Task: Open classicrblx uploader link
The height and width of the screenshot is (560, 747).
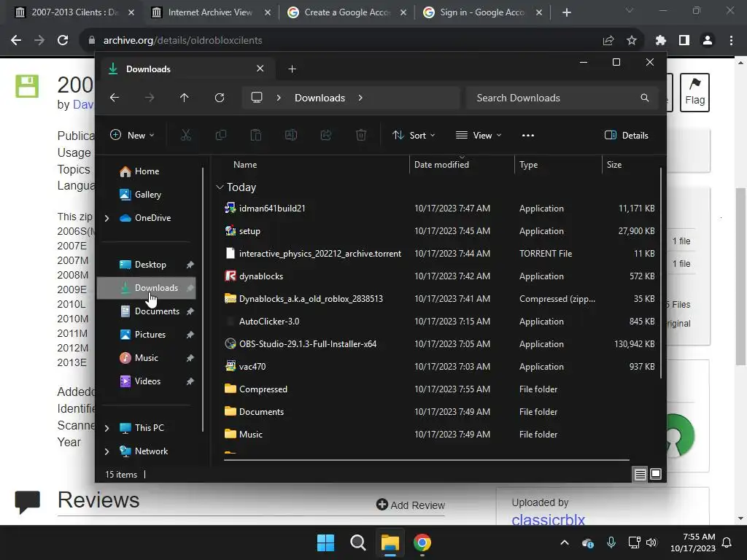Action: click(548, 519)
